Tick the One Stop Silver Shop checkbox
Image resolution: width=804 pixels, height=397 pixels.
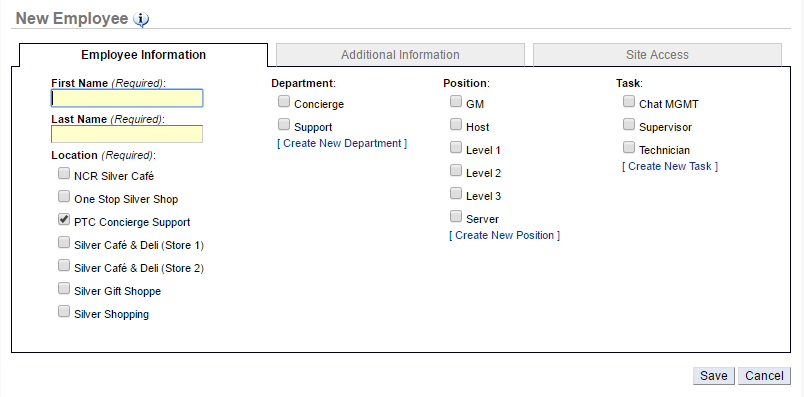click(x=64, y=196)
